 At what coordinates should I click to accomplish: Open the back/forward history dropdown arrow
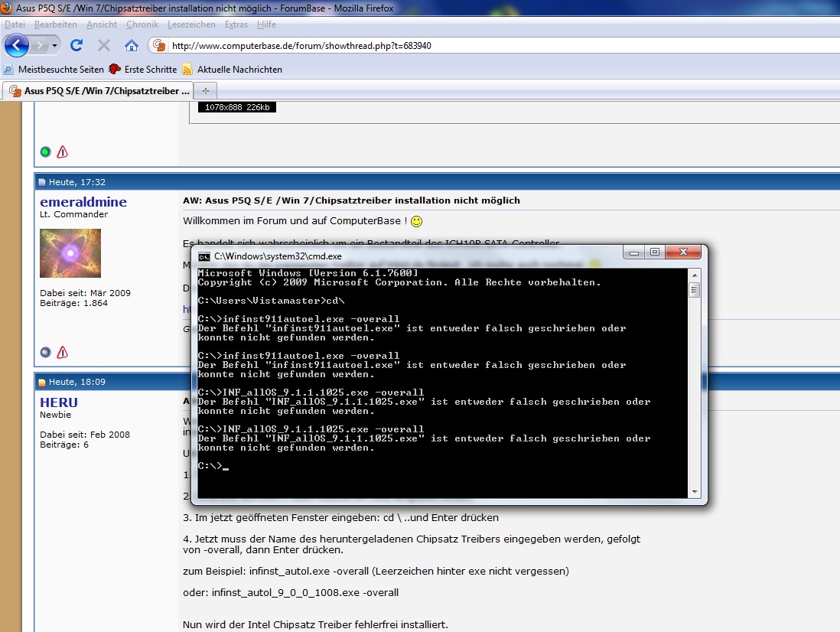[54, 46]
